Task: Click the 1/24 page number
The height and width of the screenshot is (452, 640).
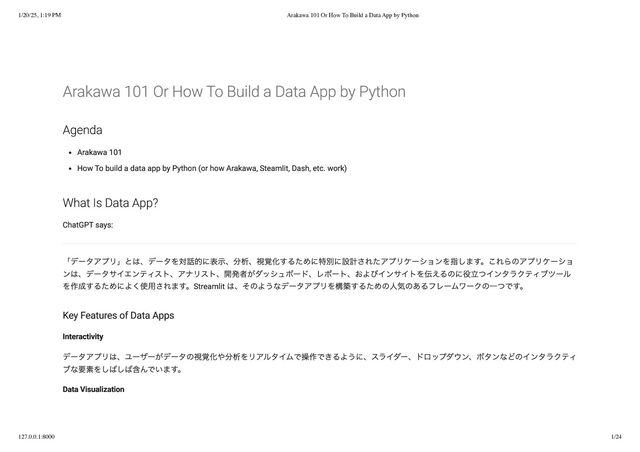Action: pyautogui.click(x=616, y=436)
